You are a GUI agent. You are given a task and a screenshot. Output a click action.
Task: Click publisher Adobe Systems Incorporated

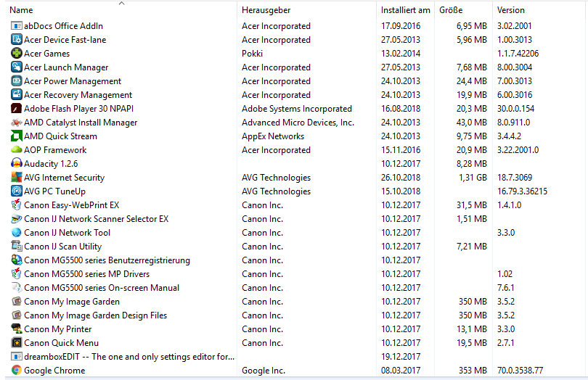[x=297, y=109]
